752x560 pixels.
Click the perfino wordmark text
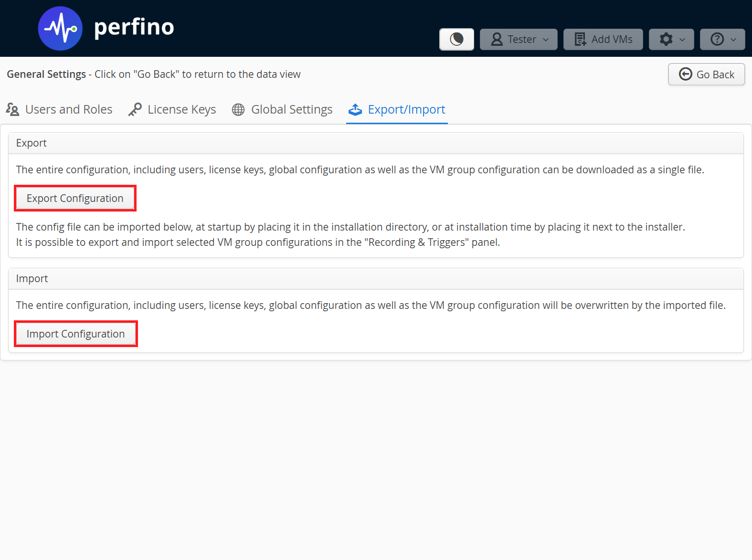pos(134,27)
